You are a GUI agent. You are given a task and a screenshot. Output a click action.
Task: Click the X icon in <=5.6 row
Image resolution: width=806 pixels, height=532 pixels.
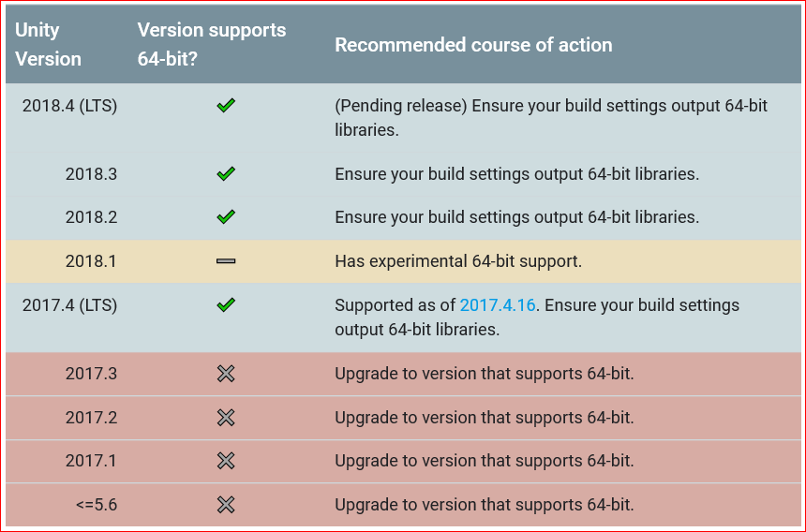(x=226, y=505)
